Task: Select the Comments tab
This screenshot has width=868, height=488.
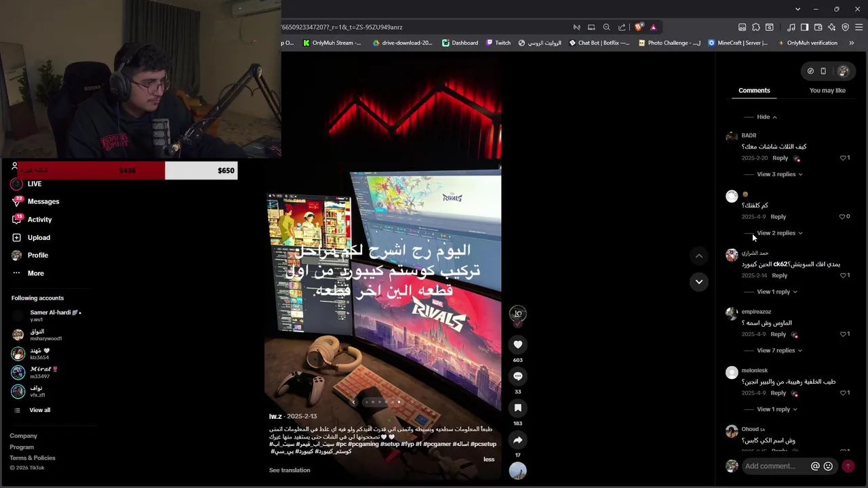Action: (754, 90)
